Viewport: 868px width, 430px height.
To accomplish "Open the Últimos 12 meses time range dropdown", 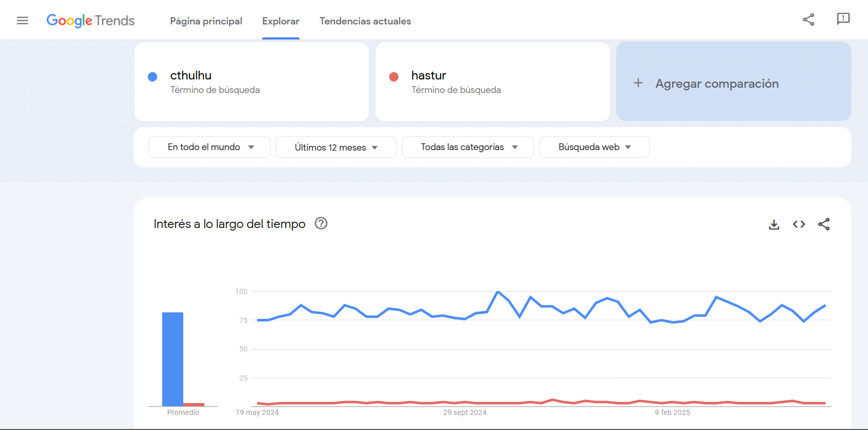I will (x=336, y=147).
